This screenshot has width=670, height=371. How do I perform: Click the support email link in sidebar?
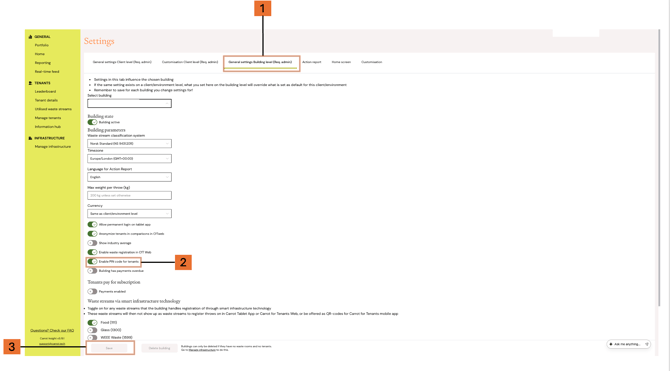click(x=52, y=344)
